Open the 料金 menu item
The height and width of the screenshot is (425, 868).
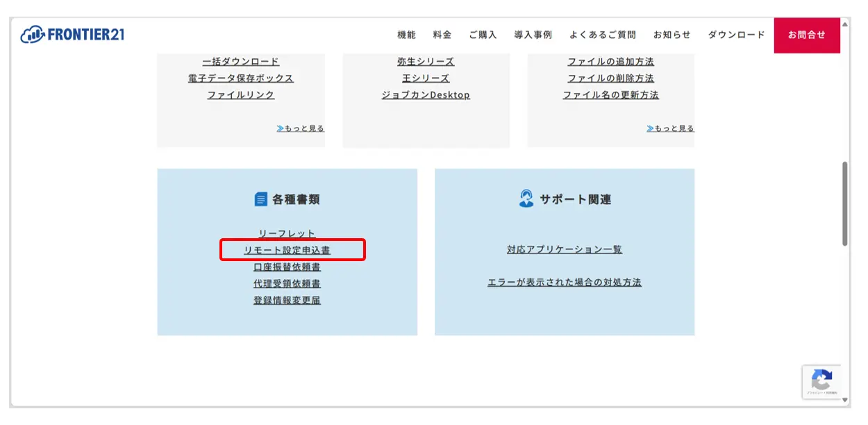click(x=442, y=35)
